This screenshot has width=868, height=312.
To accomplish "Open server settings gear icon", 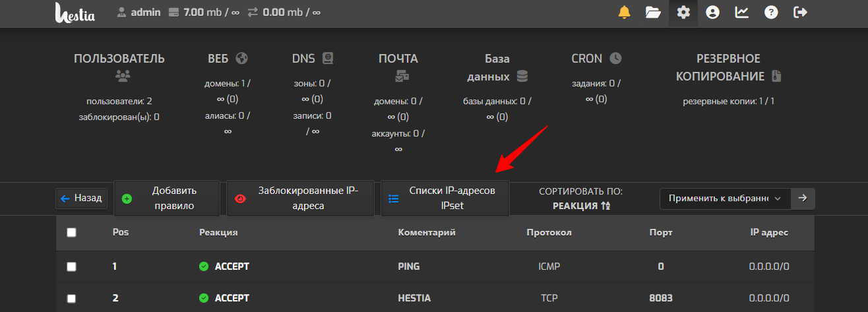I will pos(683,13).
